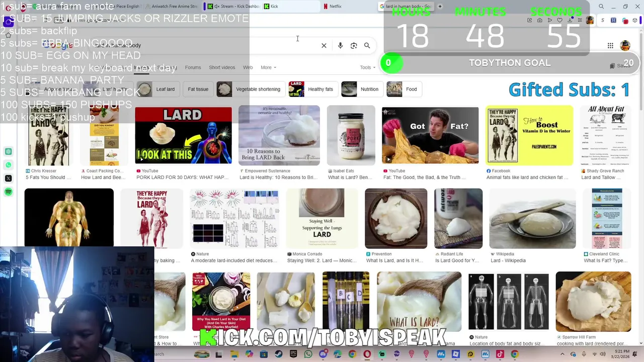Screen dimensions: 644x362
Task: Open Roblox from the taskbar
Action: tap(455, 354)
